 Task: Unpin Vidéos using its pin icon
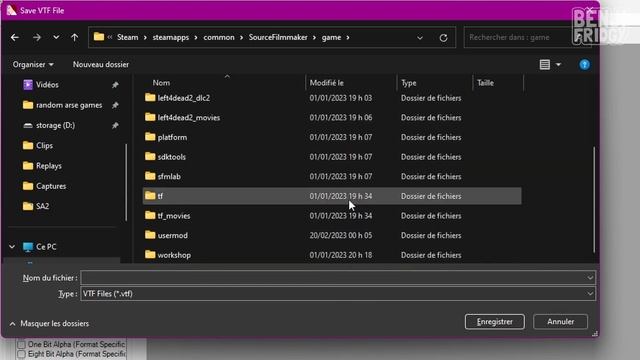115,85
